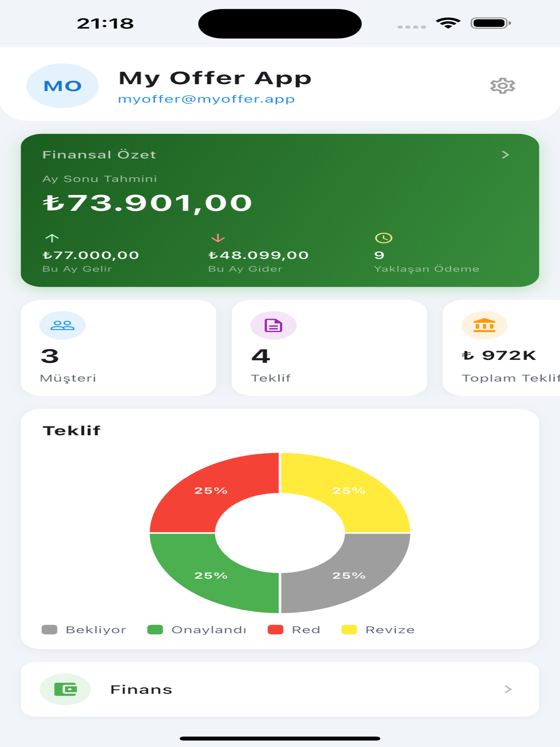Screen dimensions: 560x747
Task: Select the ₺73.901,00 month-end estimate
Action: click(x=147, y=203)
